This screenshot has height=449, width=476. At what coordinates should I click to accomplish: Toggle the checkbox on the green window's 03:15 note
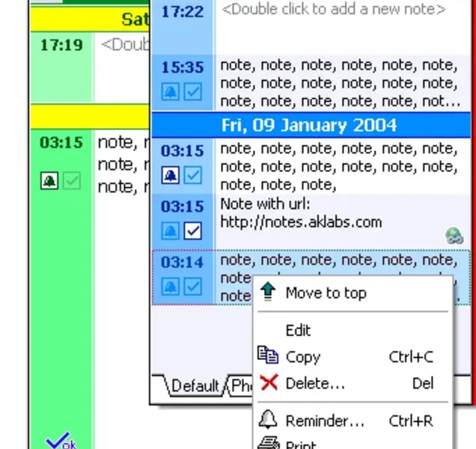72,181
